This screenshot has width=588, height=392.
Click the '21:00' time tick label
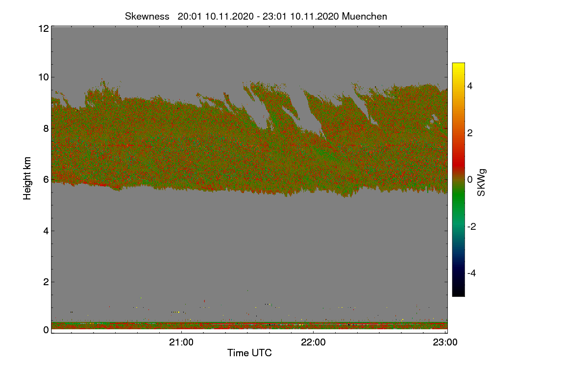pos(181,343)
